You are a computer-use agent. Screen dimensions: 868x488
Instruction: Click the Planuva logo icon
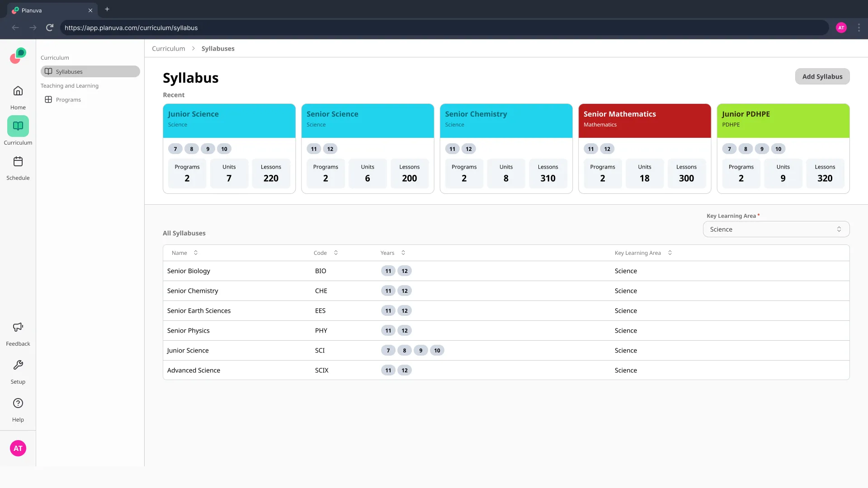click(x=18, y=56)
